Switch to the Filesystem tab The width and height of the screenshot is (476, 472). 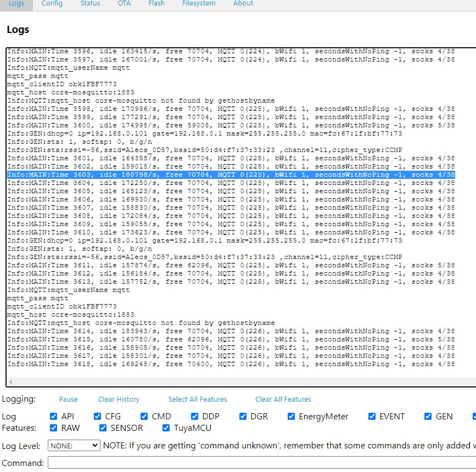199,3
